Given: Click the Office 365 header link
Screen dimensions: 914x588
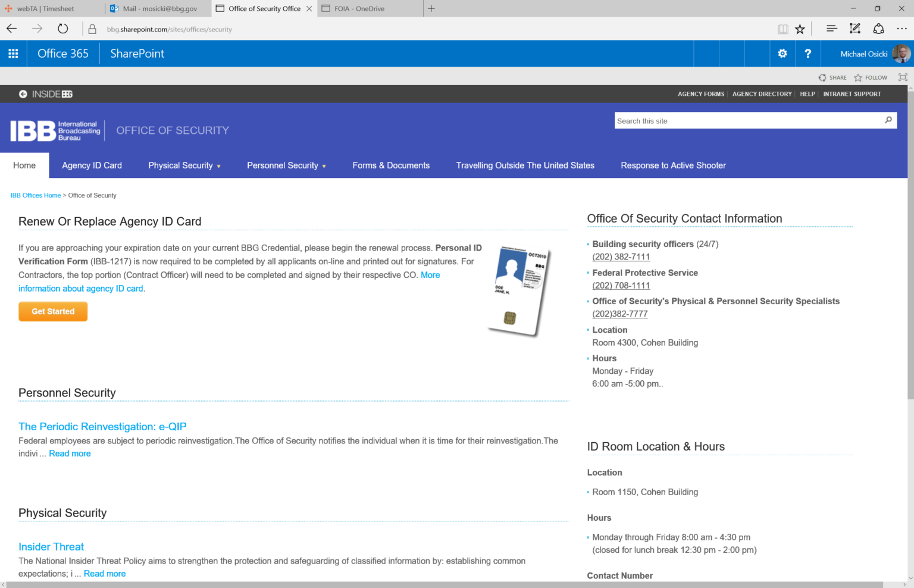Looking at the screenshot, I should 63,54.
